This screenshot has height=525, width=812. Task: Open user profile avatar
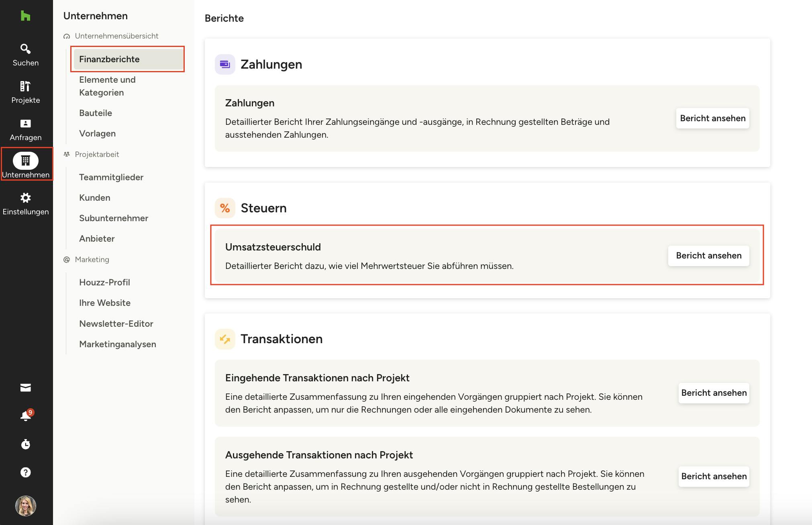tap(25, 506)
